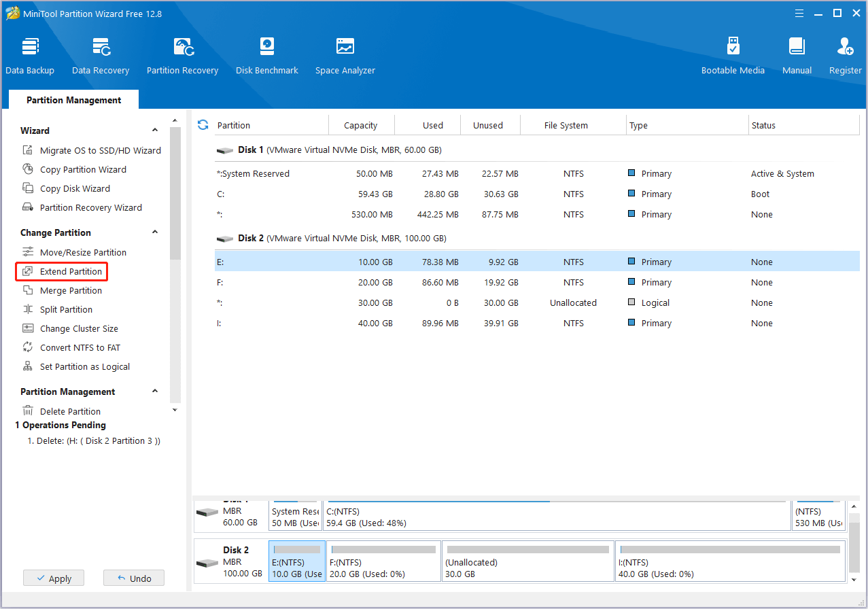868x609 pixels.
Task: Select the 530.00 MB partition row
Action: [x=537, y=215]
